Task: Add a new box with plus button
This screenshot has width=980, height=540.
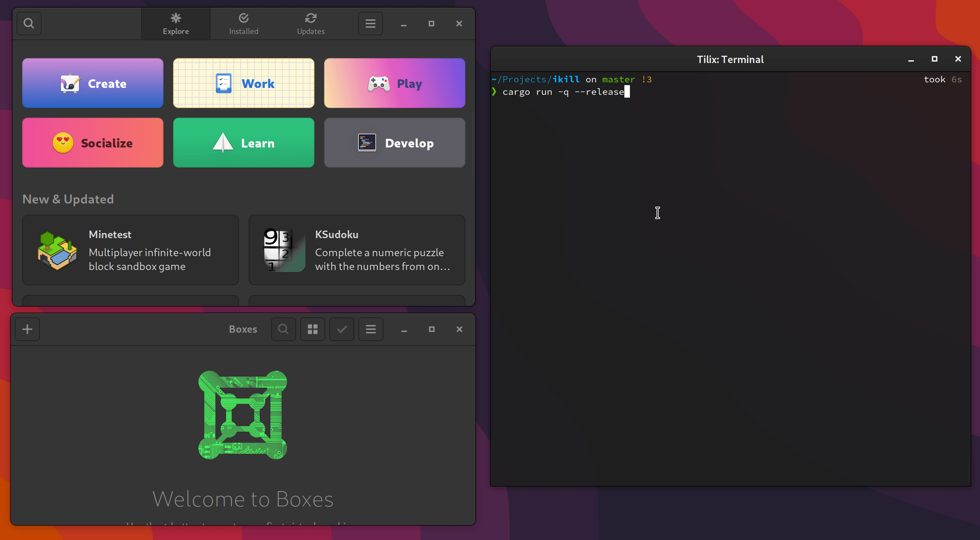Action: [27, 329]
